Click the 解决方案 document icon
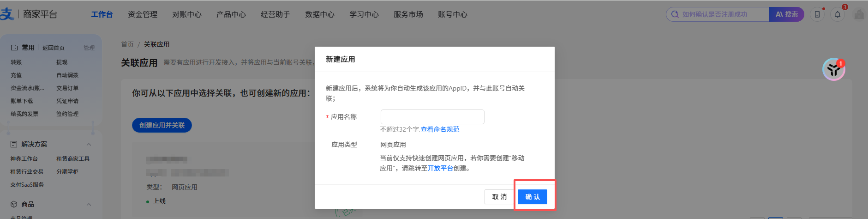Screen dimensions: 868x219 [14, 144]
